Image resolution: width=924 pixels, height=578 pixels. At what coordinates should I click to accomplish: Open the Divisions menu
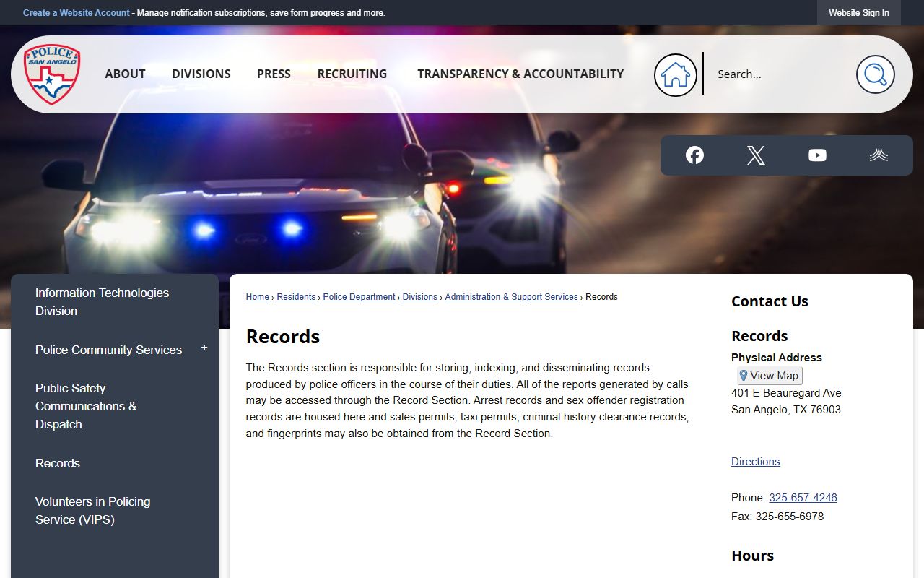[x=201, y=74]
